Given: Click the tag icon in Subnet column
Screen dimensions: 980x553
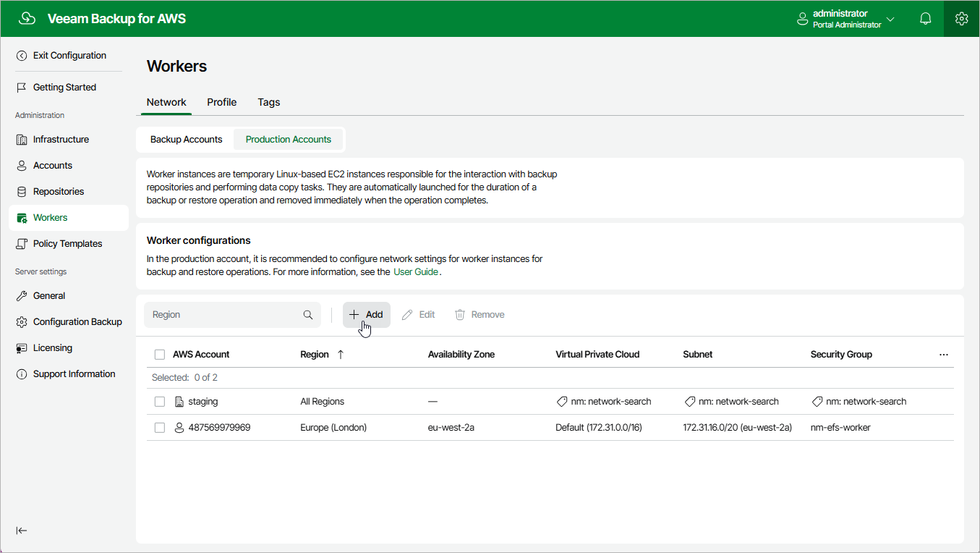Looking at the screenshot, I should [x=689, y=402].
